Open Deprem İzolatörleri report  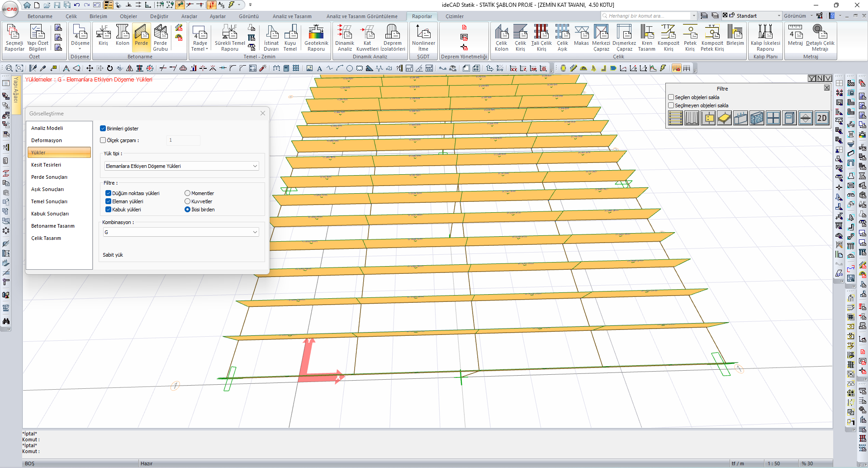coord(393,38)
